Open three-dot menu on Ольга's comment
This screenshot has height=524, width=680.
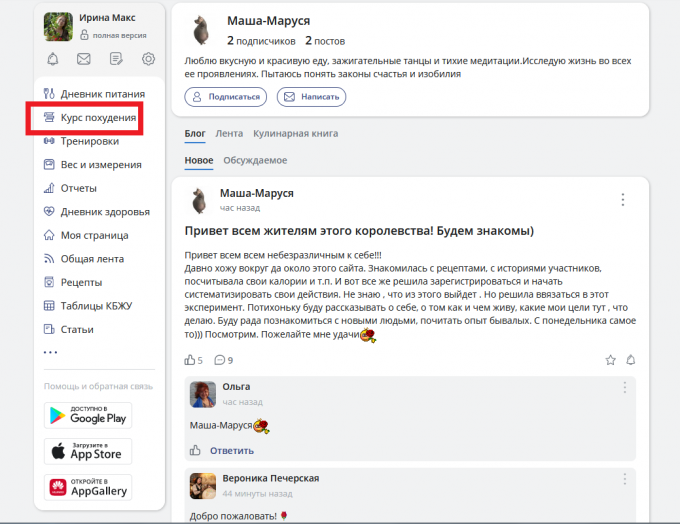[x=624, y=387]
